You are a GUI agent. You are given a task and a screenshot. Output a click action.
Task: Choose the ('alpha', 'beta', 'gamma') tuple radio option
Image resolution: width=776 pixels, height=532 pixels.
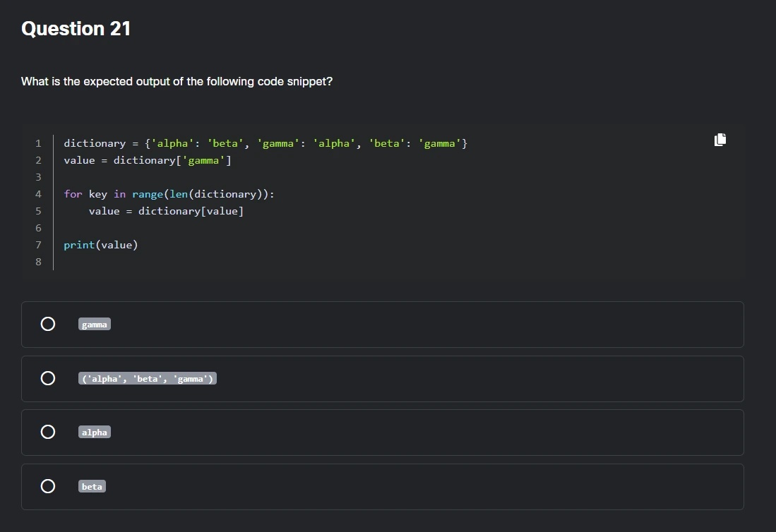click(x=47, y=379)
